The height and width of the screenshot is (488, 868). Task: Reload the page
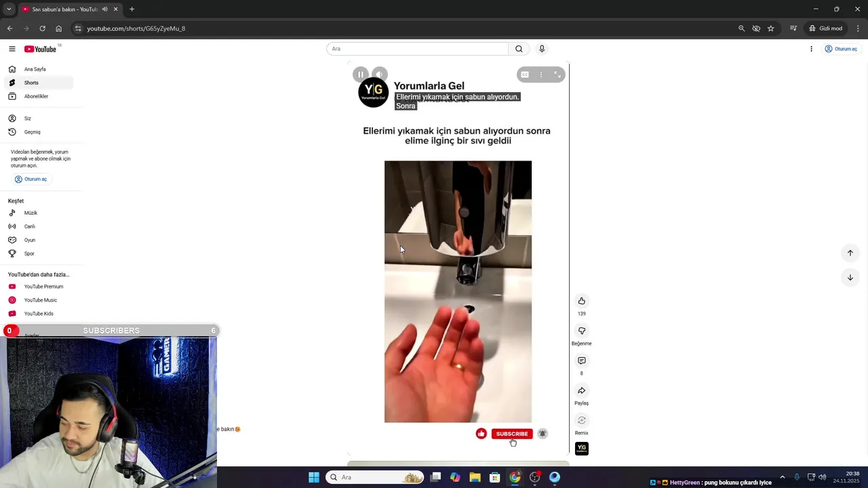tap(42, 28)
